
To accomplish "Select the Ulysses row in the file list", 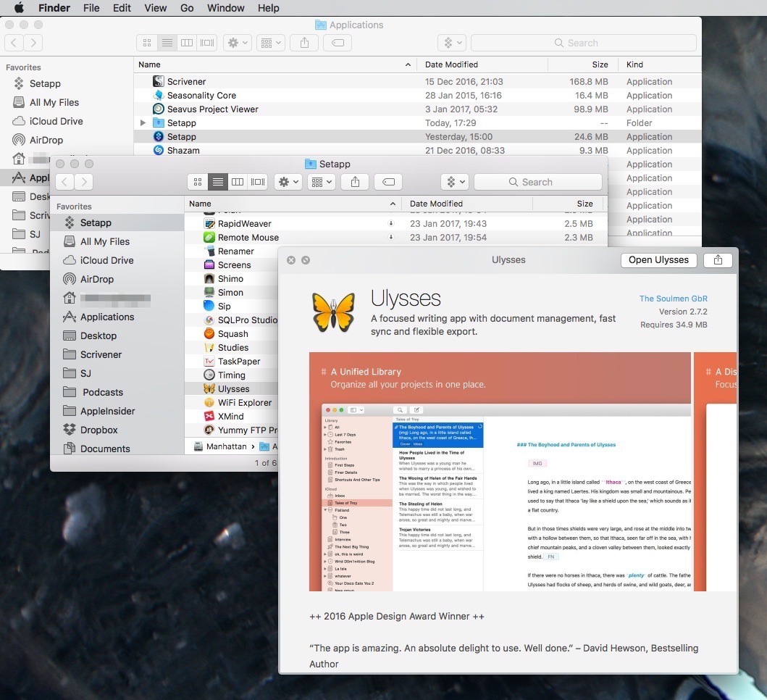I will (x=231, y=388).
